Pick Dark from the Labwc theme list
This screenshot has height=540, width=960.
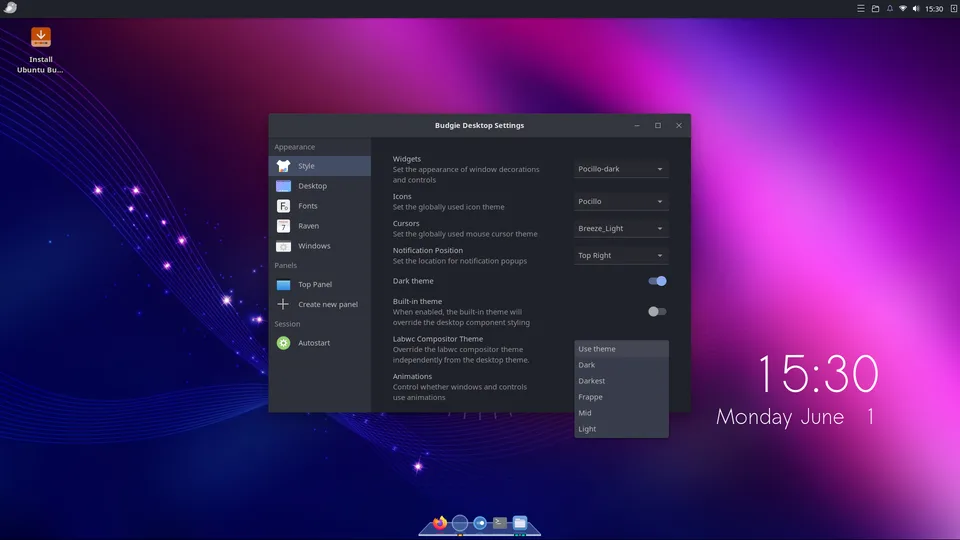click(621, 365)
